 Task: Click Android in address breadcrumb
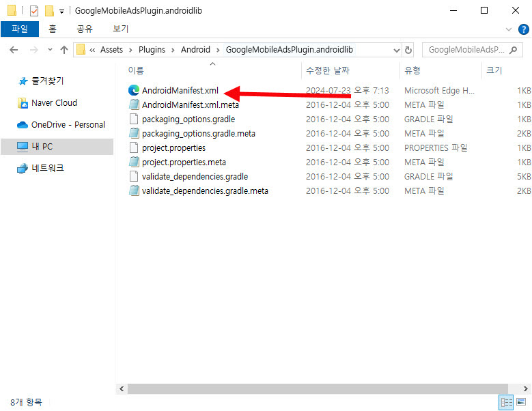tap(195, 50)
